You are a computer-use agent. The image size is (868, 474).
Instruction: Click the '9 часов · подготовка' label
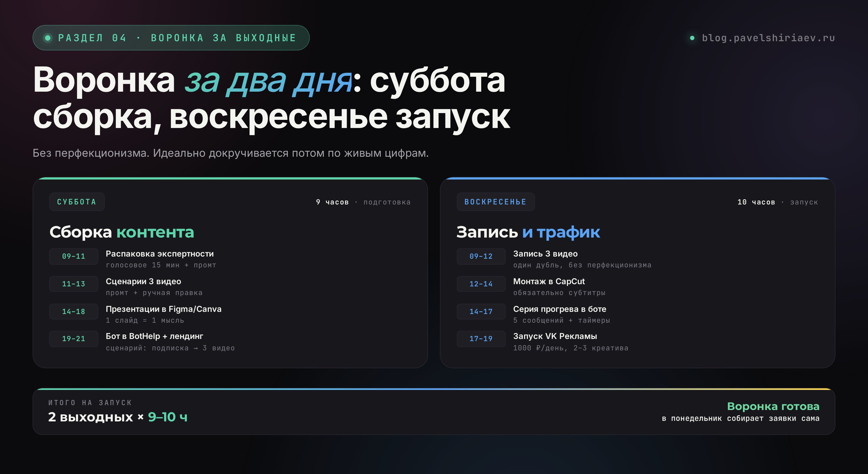[363, 202]
